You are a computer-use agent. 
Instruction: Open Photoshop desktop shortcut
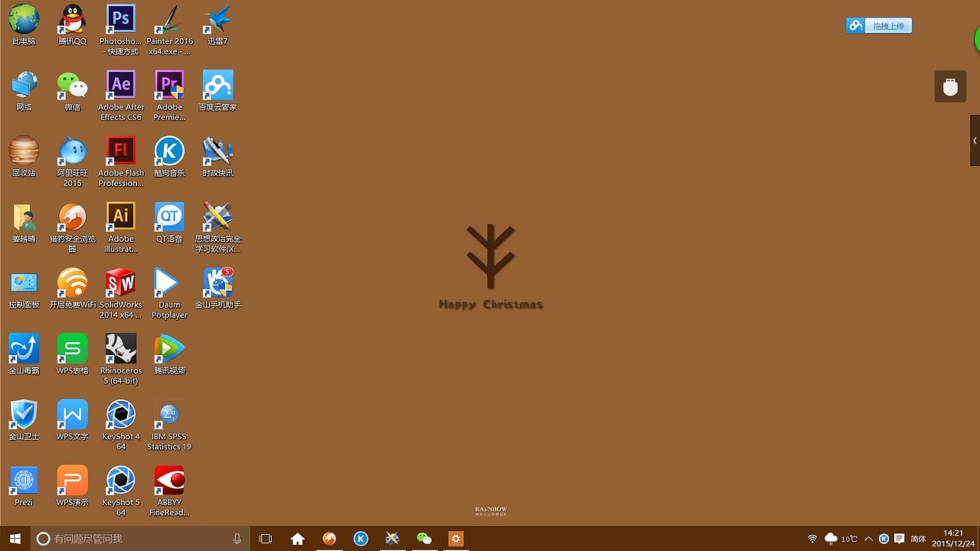120,29
